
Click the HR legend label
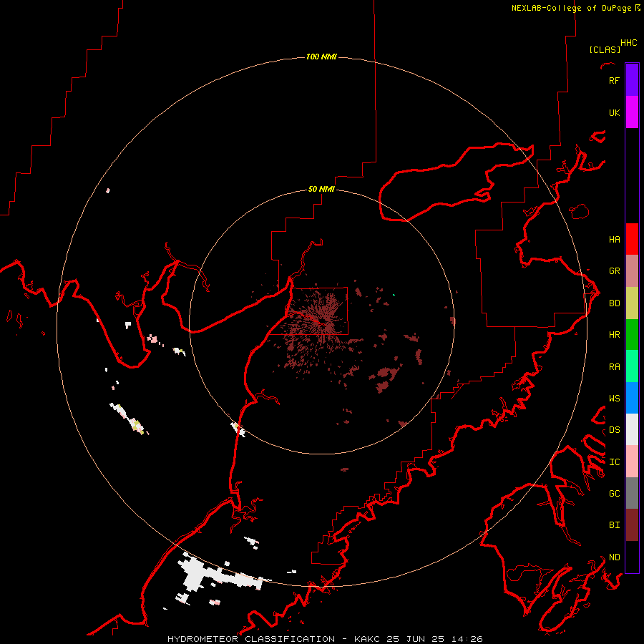[x=614, y=335]
